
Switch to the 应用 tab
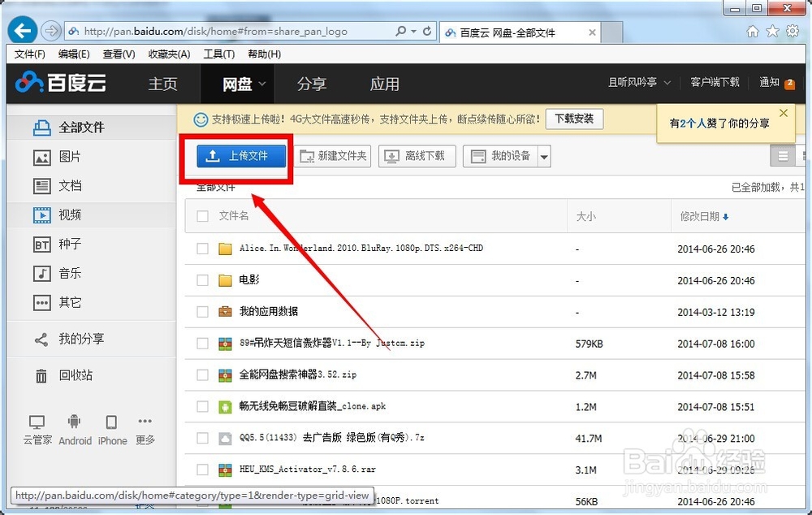(x=385, y=84)
